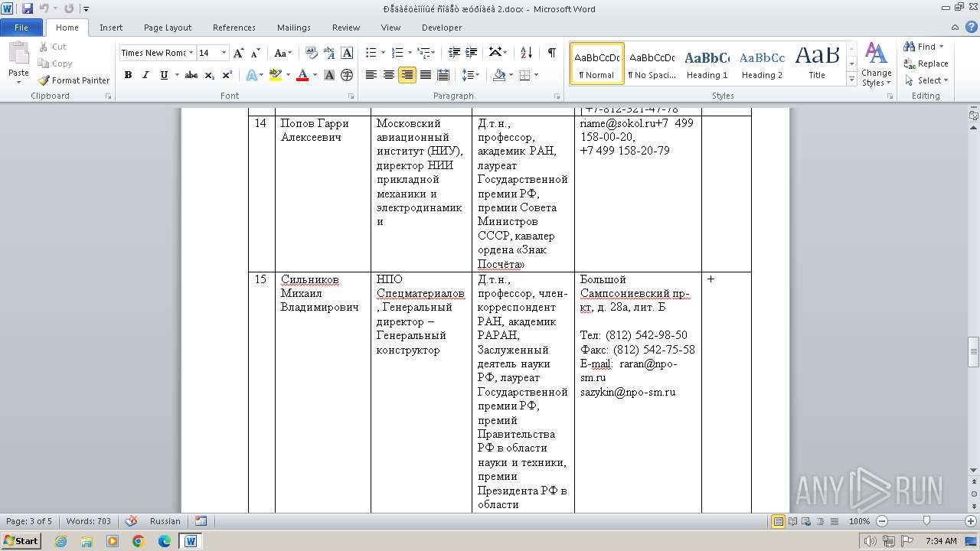The height and width of the screenshot is (551, 980).
Task: Toggle Show/Hide paragraph marks
Action: coord(551,53)
